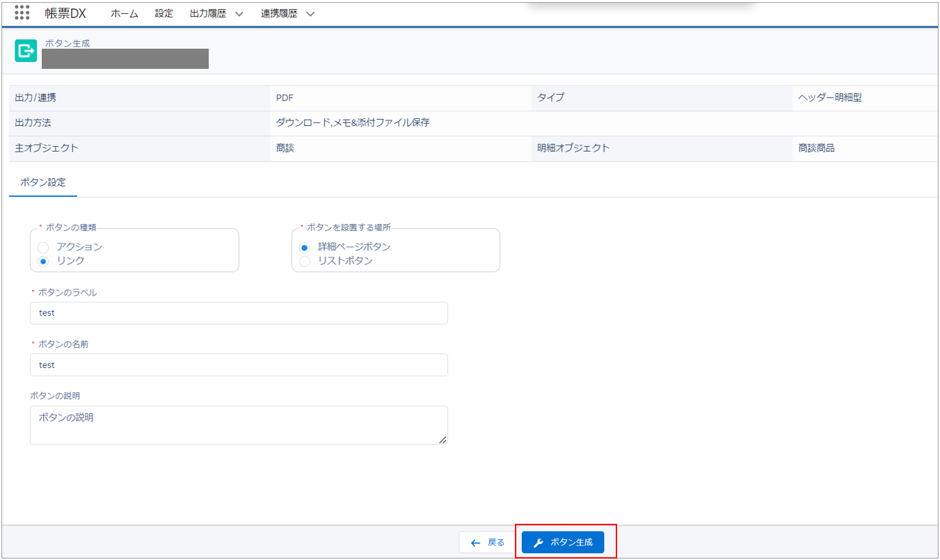940x560 pixels.
Task: Choose the リストボタン radio option
Action: click(x=305, y=261)
